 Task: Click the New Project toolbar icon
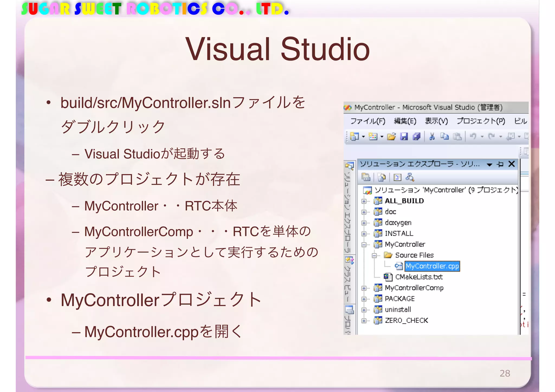coord(354,136)
